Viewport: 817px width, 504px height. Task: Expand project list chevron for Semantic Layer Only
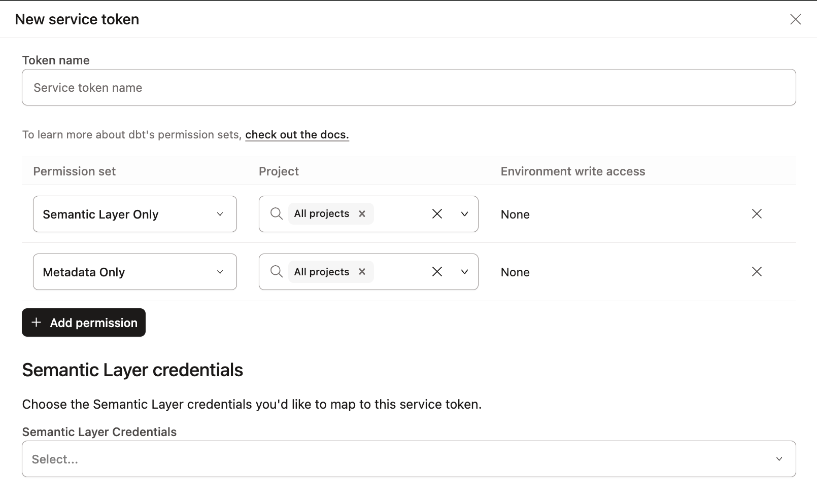(464, 213)
